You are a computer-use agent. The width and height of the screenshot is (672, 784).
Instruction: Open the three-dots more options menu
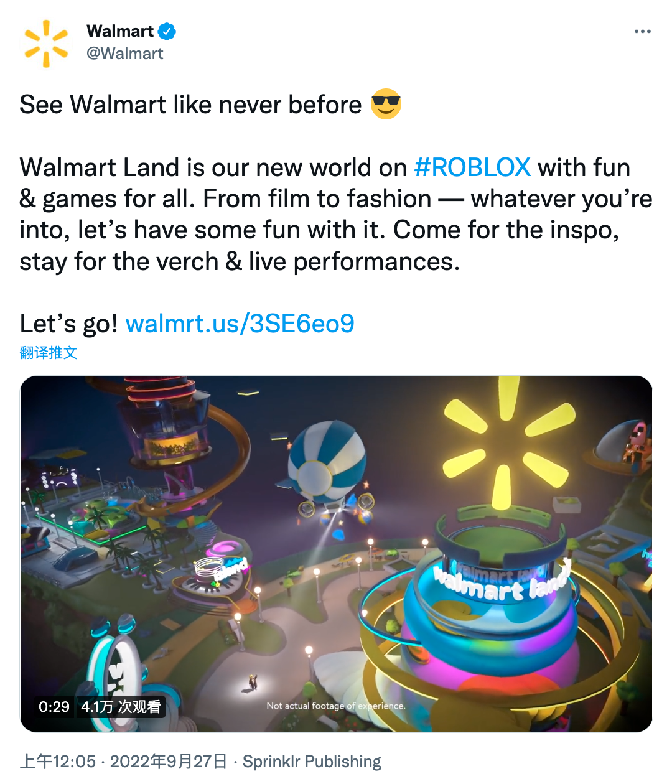642,32
